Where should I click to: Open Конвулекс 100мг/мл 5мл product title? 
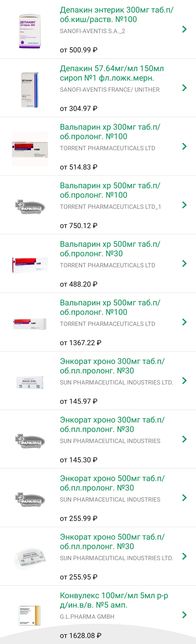click(x=114, y=600)
